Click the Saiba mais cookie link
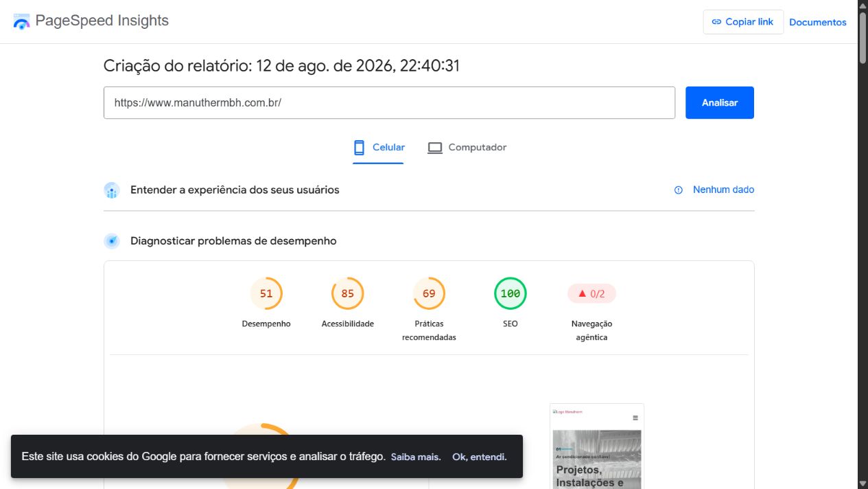This screenshot has height=489, width=868. pyautogui.click(x=416, y=457)
